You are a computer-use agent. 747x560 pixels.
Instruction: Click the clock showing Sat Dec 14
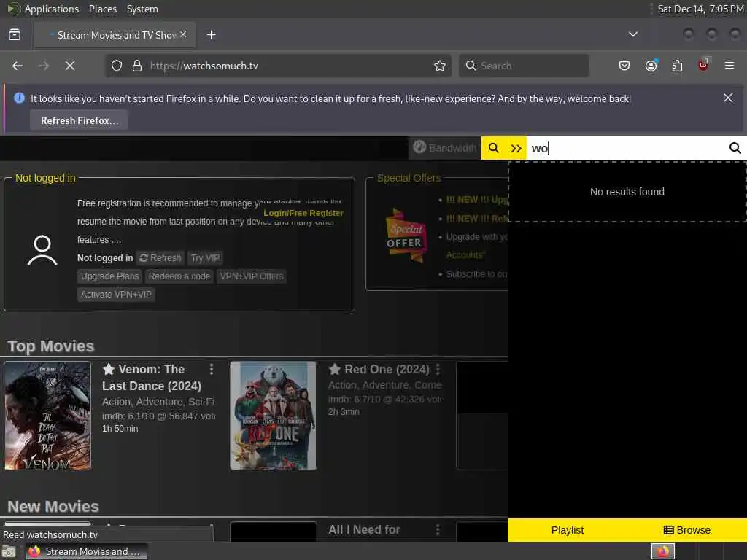700,9
